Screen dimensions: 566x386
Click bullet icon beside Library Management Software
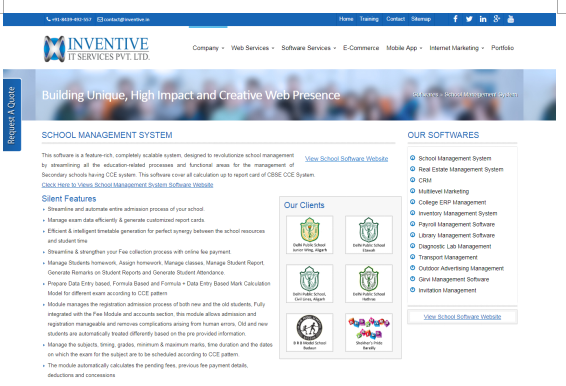[413, 235]
